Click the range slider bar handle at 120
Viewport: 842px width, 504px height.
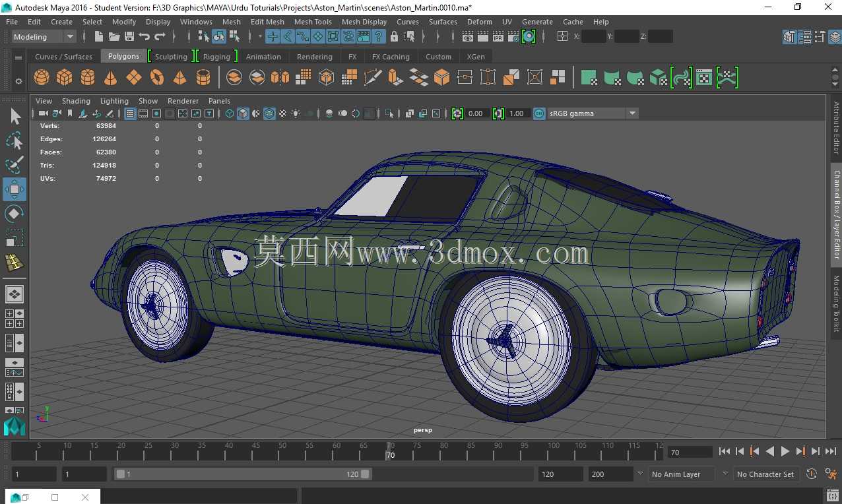(366, 474)
